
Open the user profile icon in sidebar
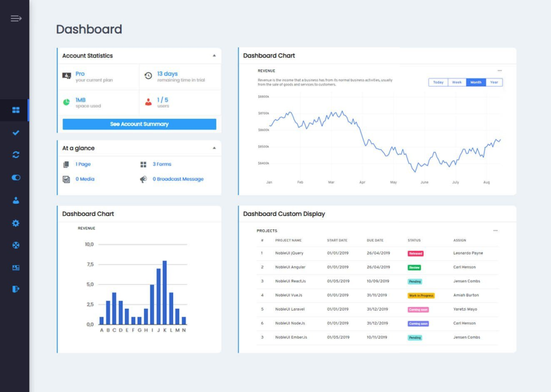point(15,200)
